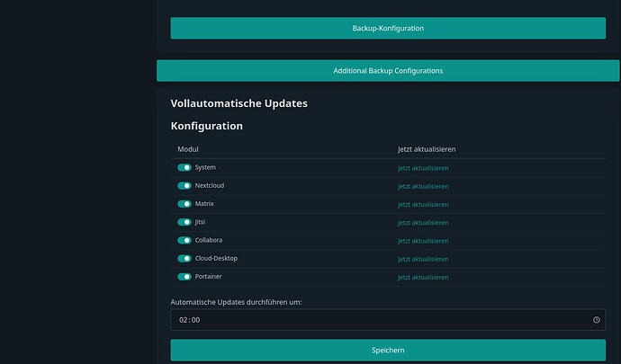Select the hour value 02 in time field
621x364 pixels.
[x=184, y=320]
